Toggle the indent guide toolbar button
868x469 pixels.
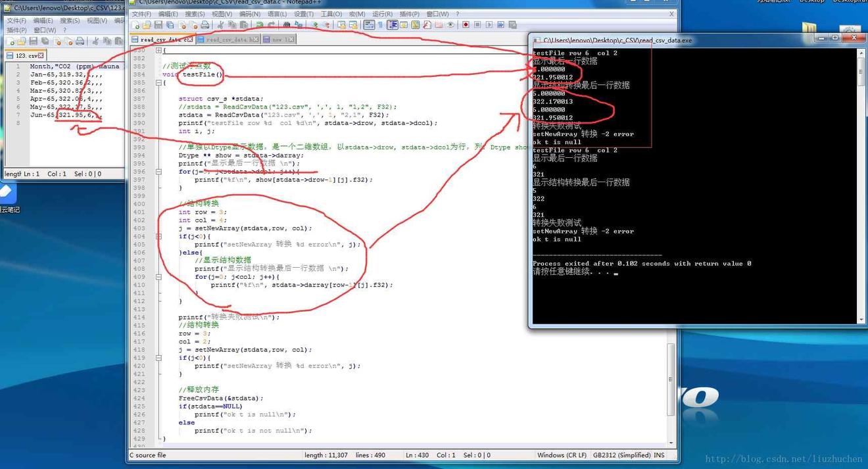point(393,25)
